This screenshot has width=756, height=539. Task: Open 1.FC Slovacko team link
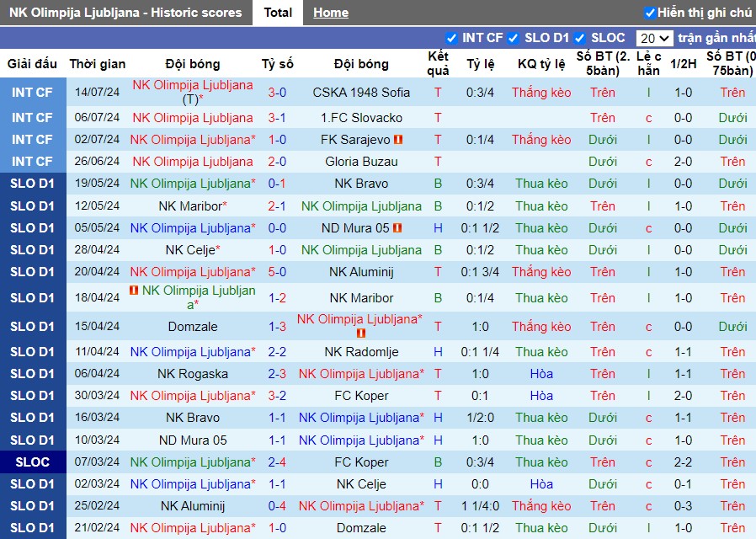(361, 118)
